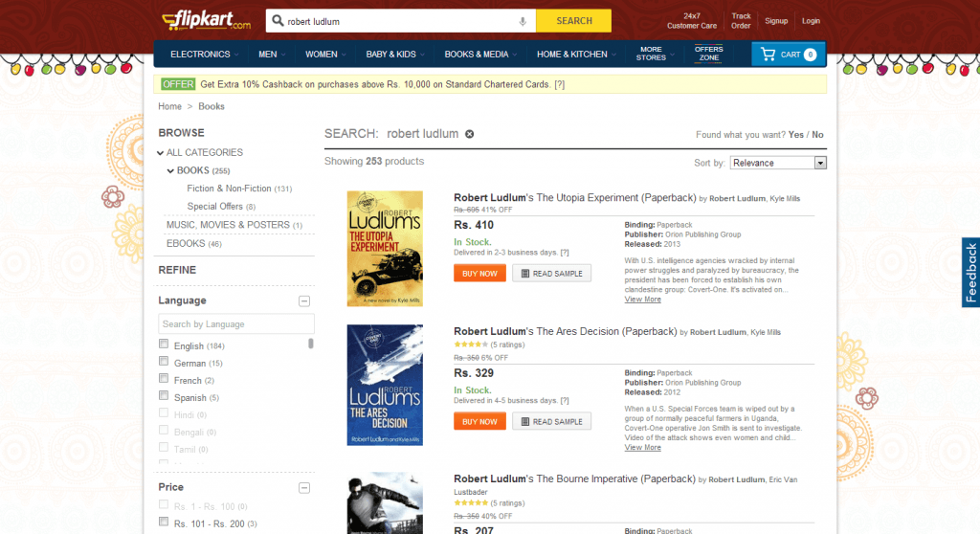Go to Books breadcrumb
980x534 pixels.
click(212, 106)
